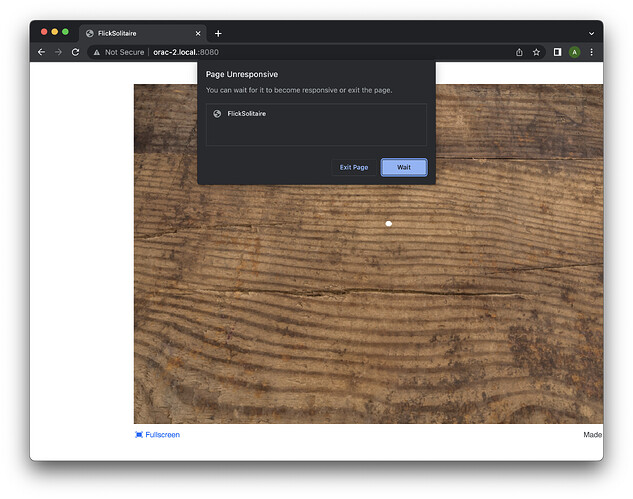Close the FlickSolitaire tab
Screen dimensions: 633x499
point(198,34)
